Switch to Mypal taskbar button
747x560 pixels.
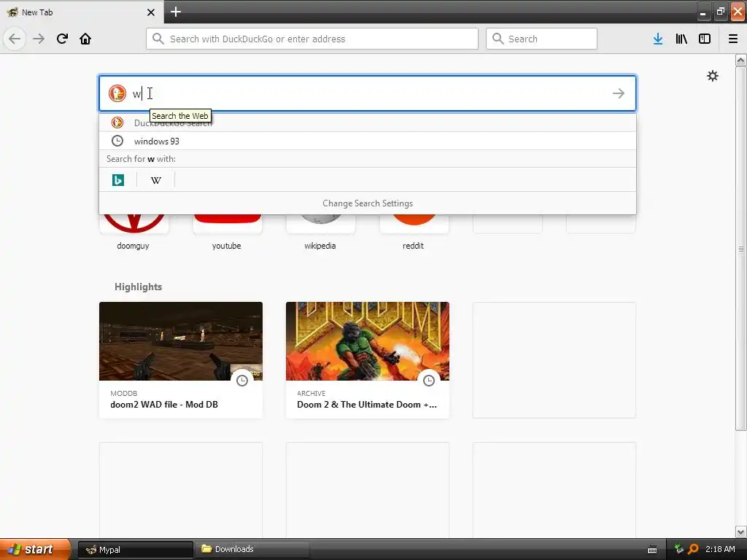135,550
